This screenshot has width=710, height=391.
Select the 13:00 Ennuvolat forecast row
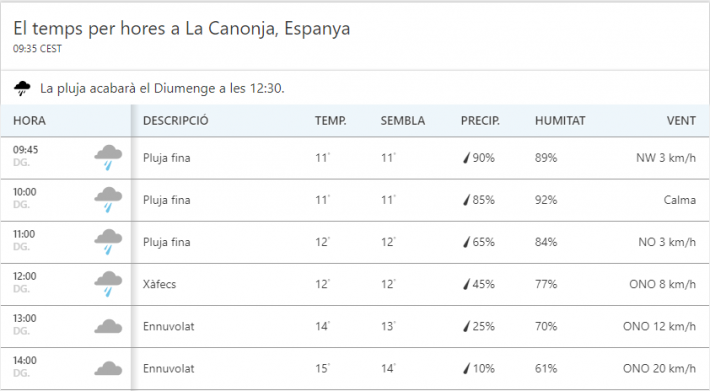[x=355, y=326]
